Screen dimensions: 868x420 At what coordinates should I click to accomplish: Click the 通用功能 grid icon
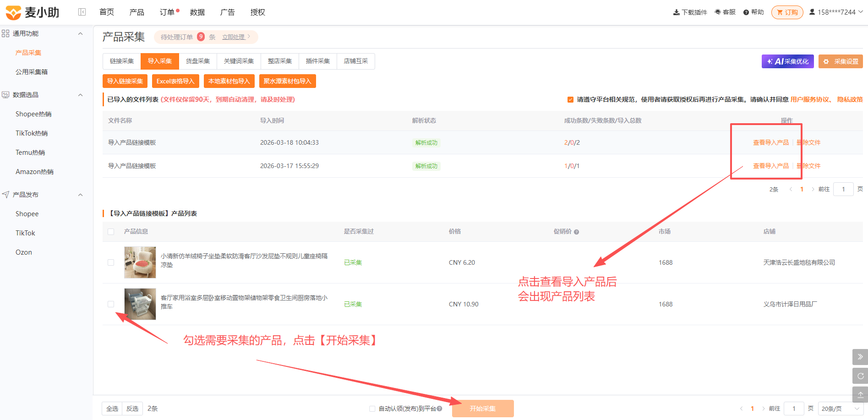(x=5, y=33)
